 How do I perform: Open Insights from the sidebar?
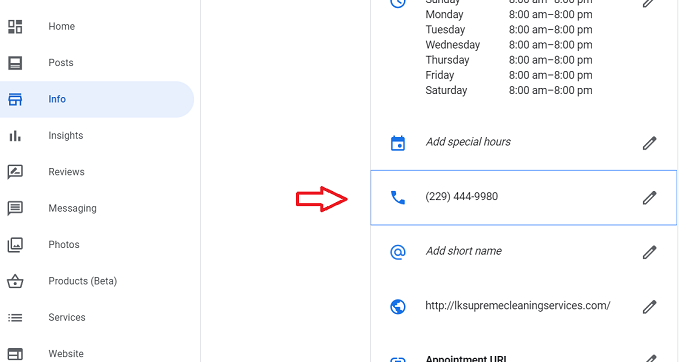65,136
